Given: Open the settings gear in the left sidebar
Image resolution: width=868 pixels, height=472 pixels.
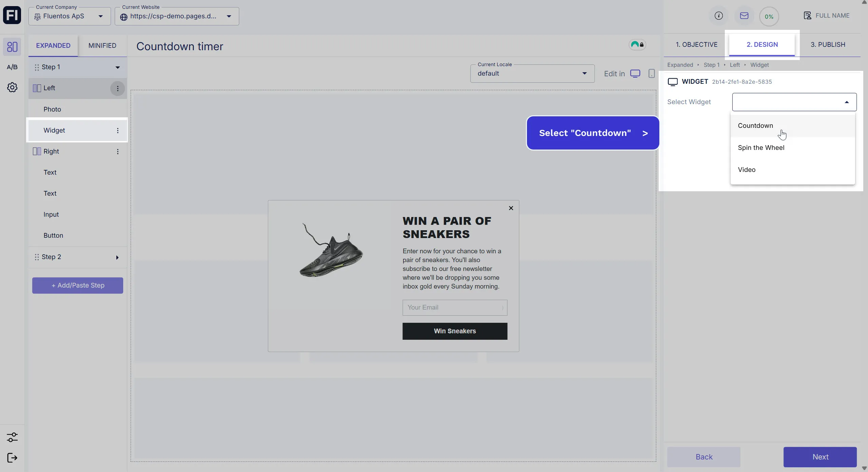Looking at the screenshot, I should (12, 87).
